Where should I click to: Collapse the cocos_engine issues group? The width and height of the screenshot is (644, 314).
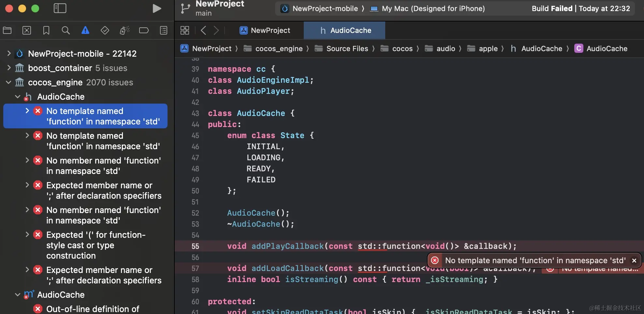coord(9,82)
